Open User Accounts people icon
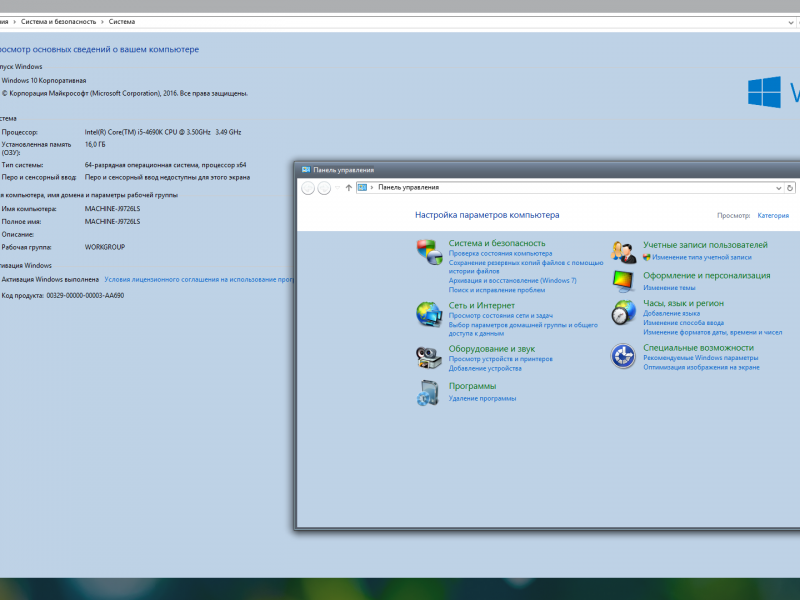Screen dimensions: 800x600 pos(623,253)
